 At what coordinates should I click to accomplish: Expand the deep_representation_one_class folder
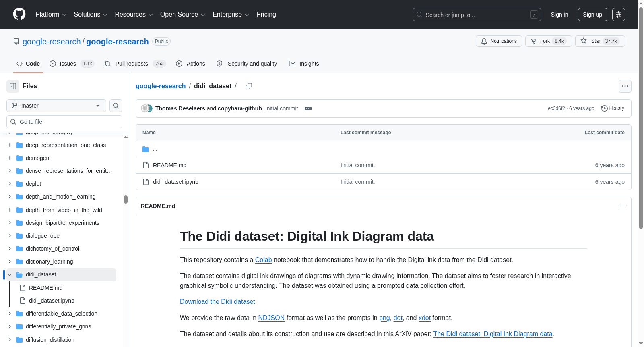click(x=10, y=145)
